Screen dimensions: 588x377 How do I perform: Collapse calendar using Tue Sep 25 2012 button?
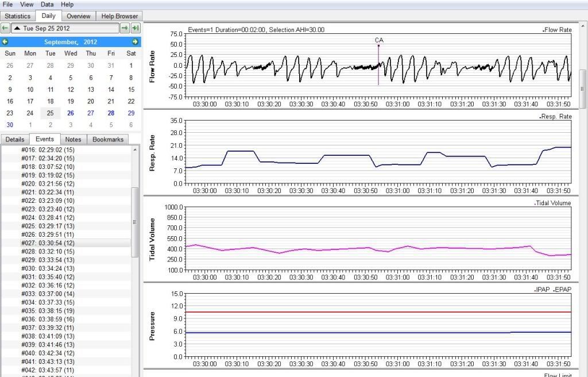(x=65, y=28)
